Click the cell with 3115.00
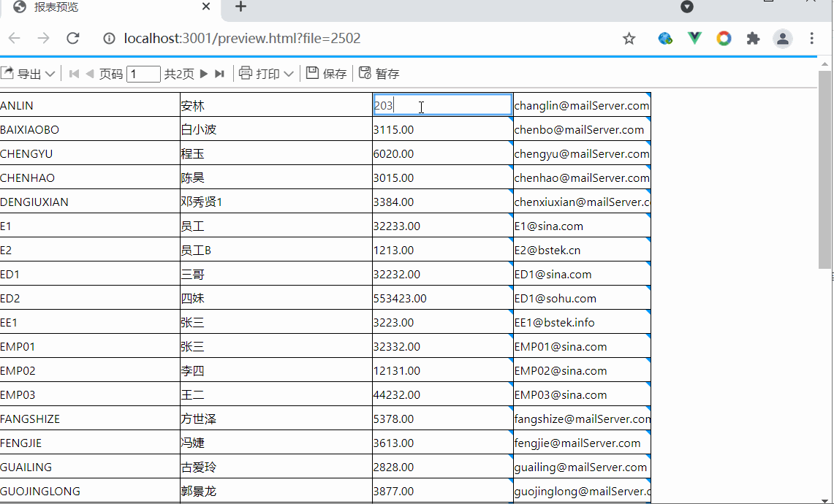Image resolution: width=834 pixels, height=504 pixels. tap(442, 129)
